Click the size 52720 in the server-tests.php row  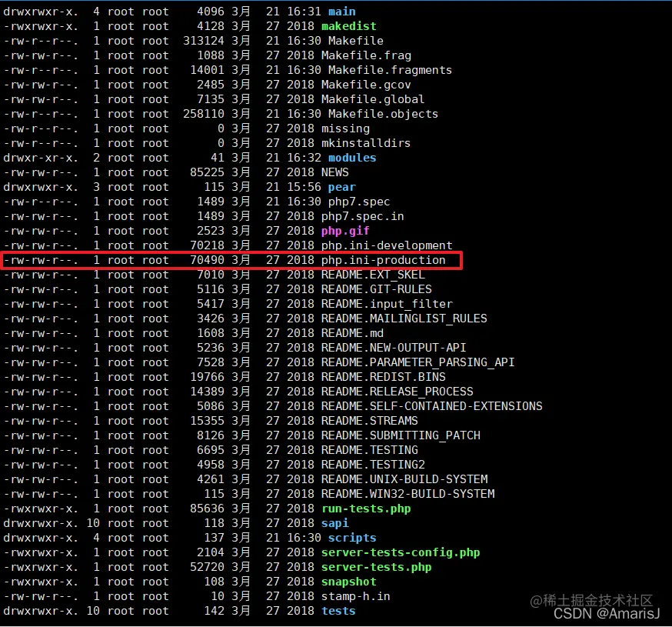207,567
